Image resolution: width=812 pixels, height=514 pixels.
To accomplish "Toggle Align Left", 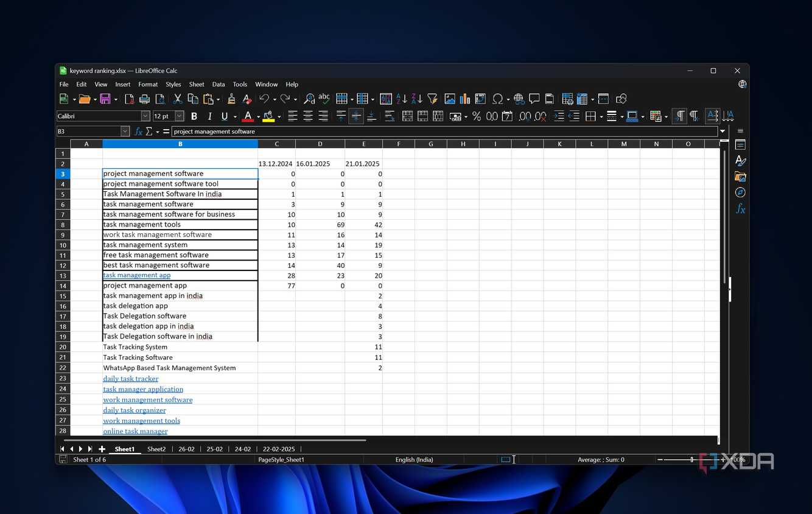I will point(293,116).
